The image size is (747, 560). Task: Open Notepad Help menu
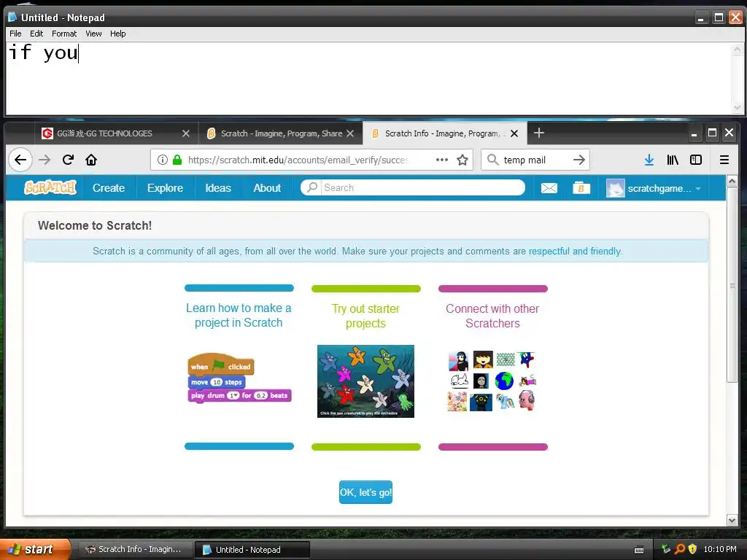pos(117,34)
